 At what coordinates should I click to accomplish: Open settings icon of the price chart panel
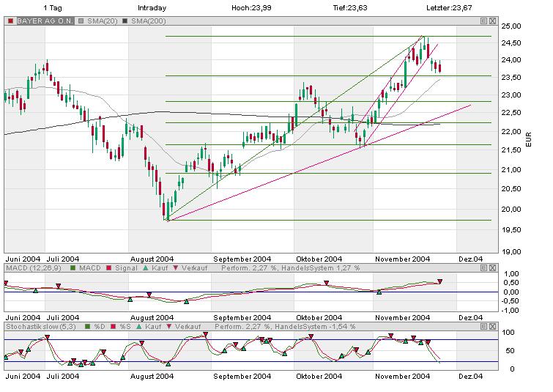[x=484, y=21]
